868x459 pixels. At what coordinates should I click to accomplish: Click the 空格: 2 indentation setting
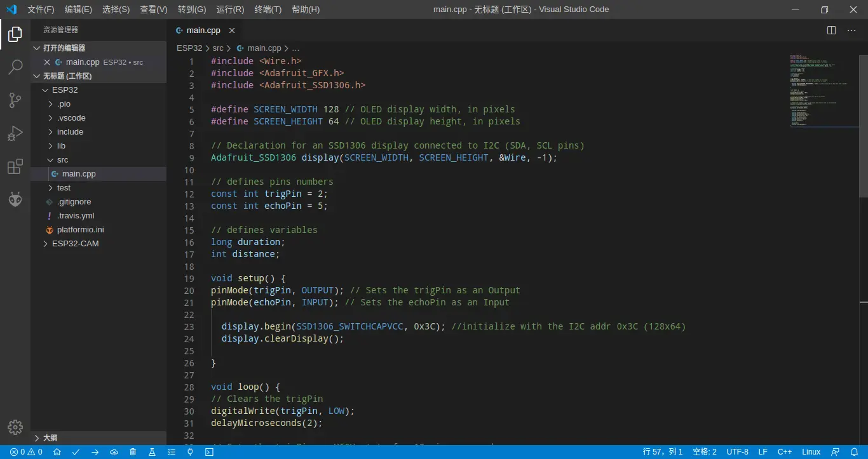click(705, 452)
